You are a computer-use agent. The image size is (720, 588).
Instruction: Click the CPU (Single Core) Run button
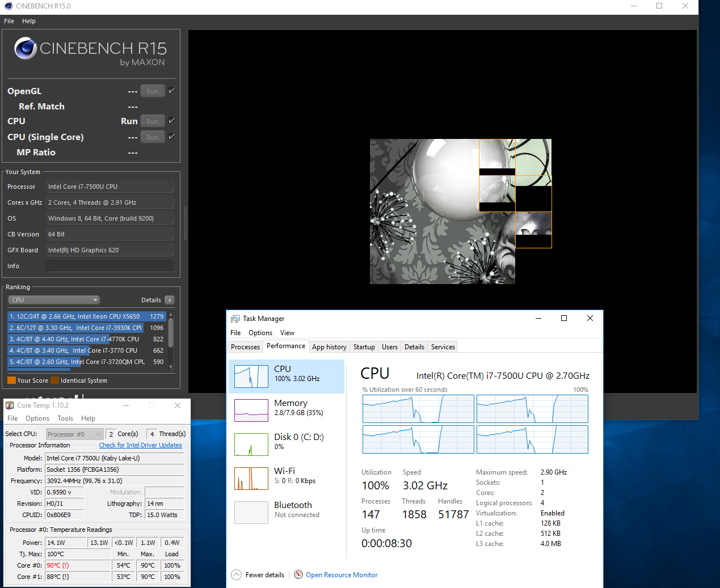[153, 137]
